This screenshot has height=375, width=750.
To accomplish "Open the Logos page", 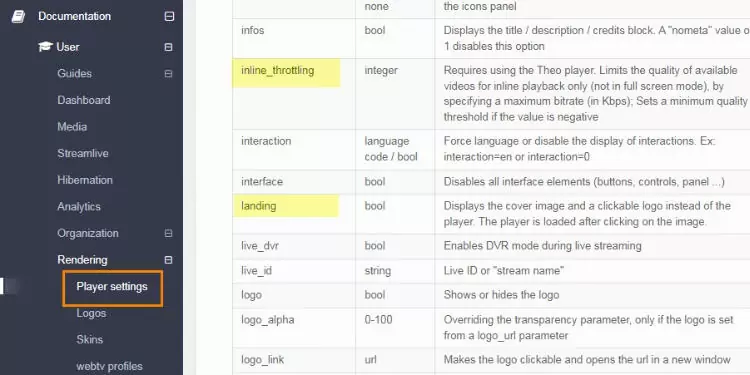I will tap(91, 313).
